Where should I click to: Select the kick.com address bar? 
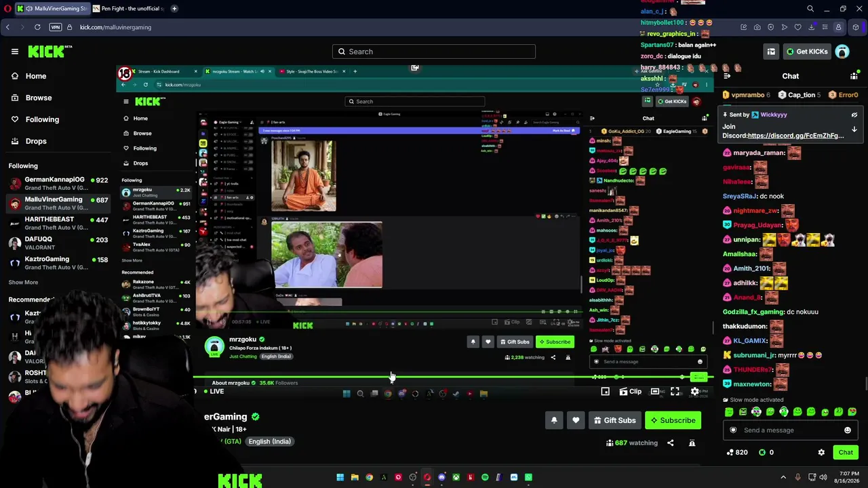pyautogui.click(x=115, y=27)
